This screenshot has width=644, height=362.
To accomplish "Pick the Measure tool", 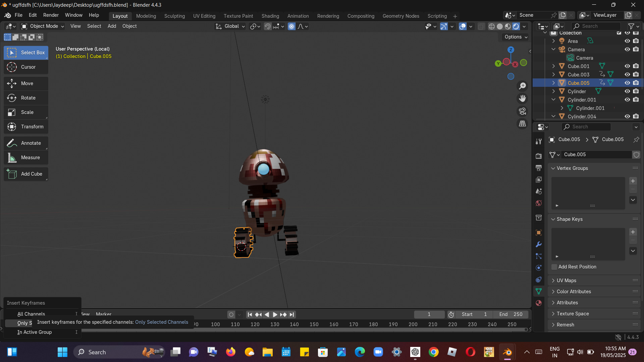I will pyautogui.click(x=26, y=158).
